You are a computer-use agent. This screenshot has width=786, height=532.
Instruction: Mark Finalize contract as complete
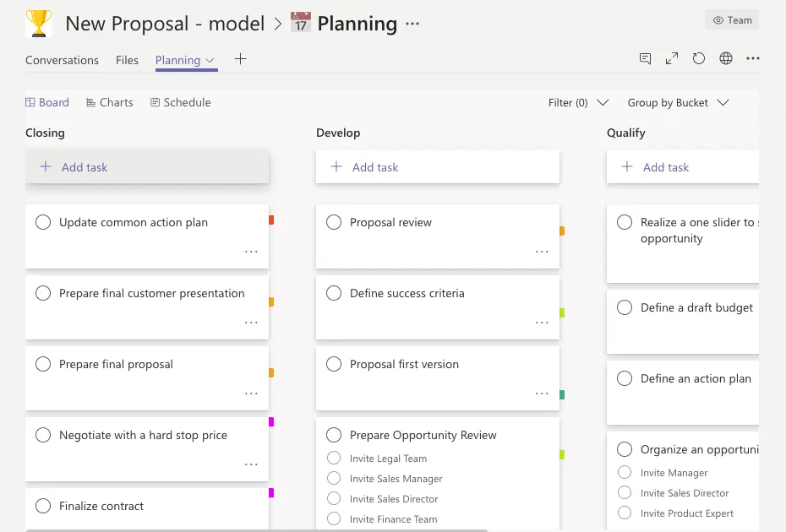(43, 506)
